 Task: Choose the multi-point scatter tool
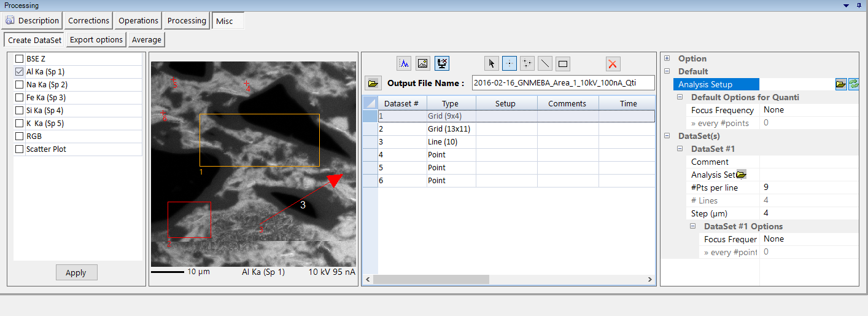click(527, 63)
